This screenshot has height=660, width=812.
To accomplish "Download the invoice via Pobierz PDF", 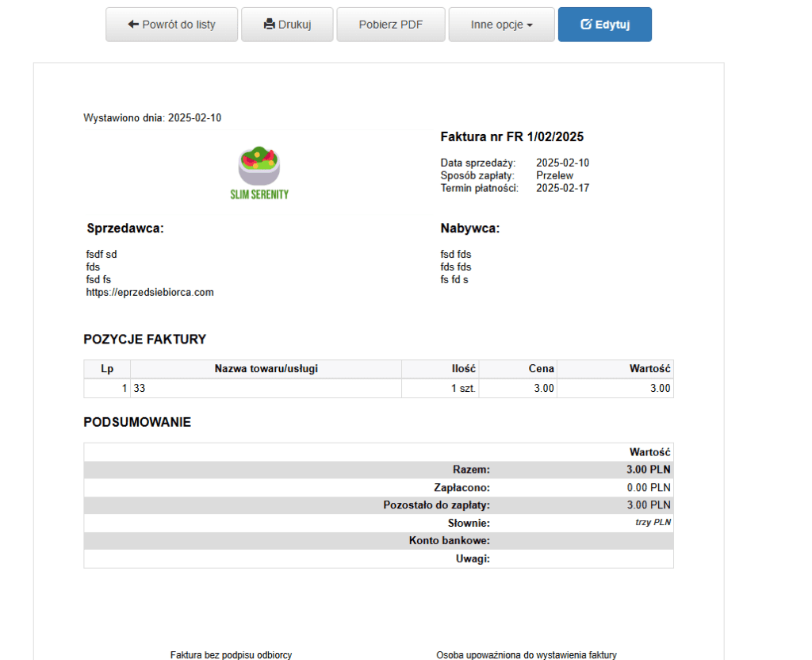I will (390, 25).
